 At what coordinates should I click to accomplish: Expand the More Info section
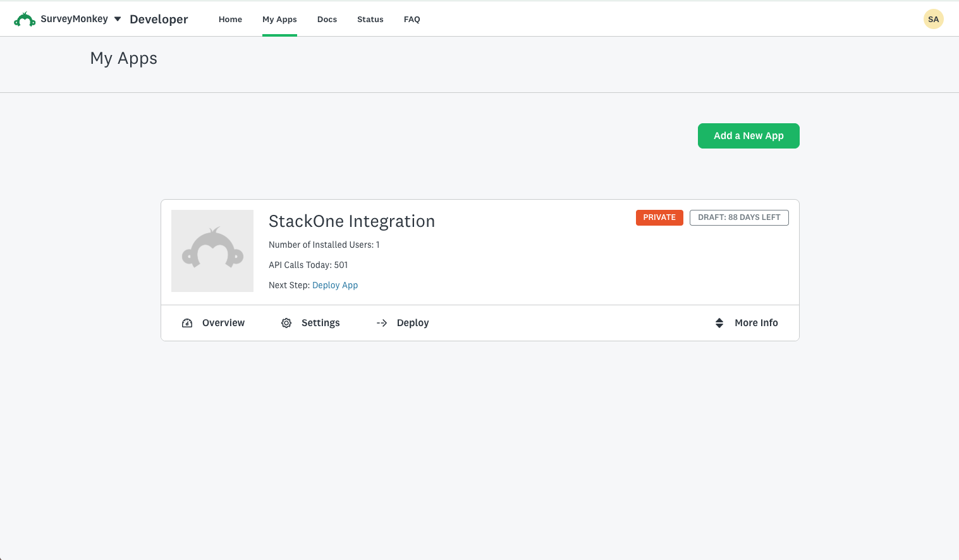coord(747,323)
